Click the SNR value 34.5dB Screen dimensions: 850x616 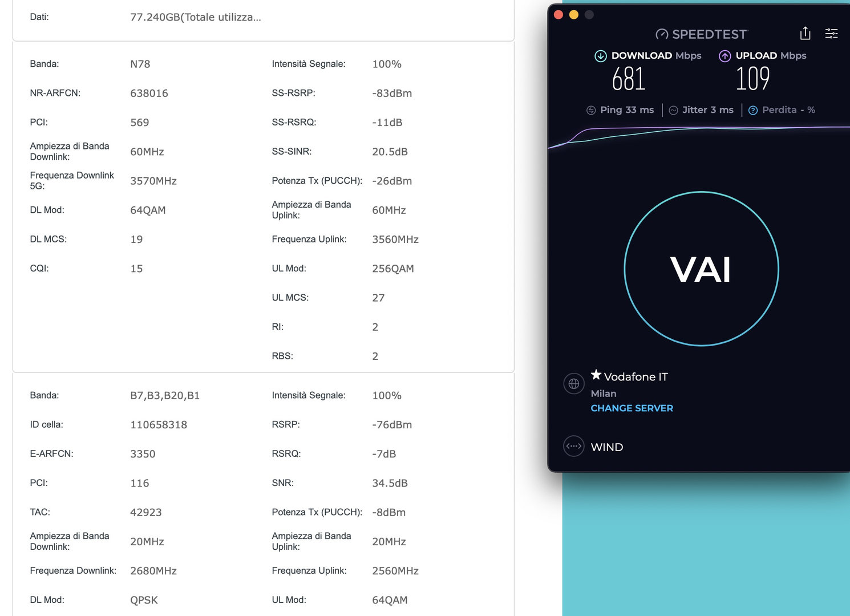point(390,483)
